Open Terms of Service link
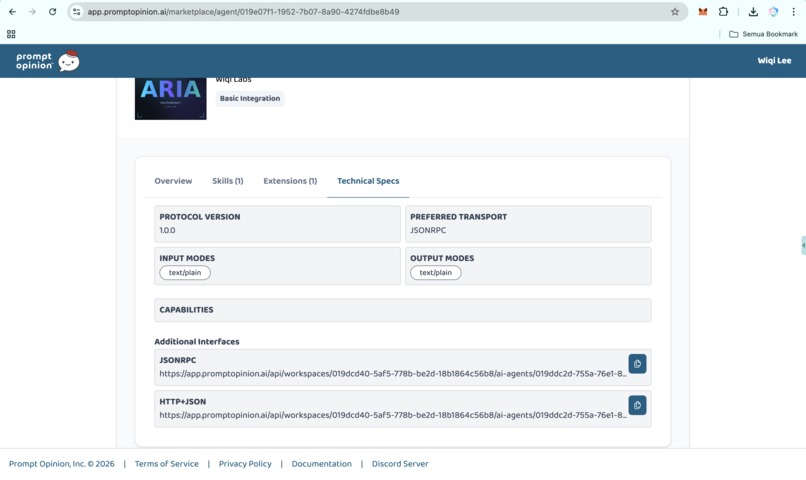The height and width of the screenshot is (480, 806). (x=167, y=464)
